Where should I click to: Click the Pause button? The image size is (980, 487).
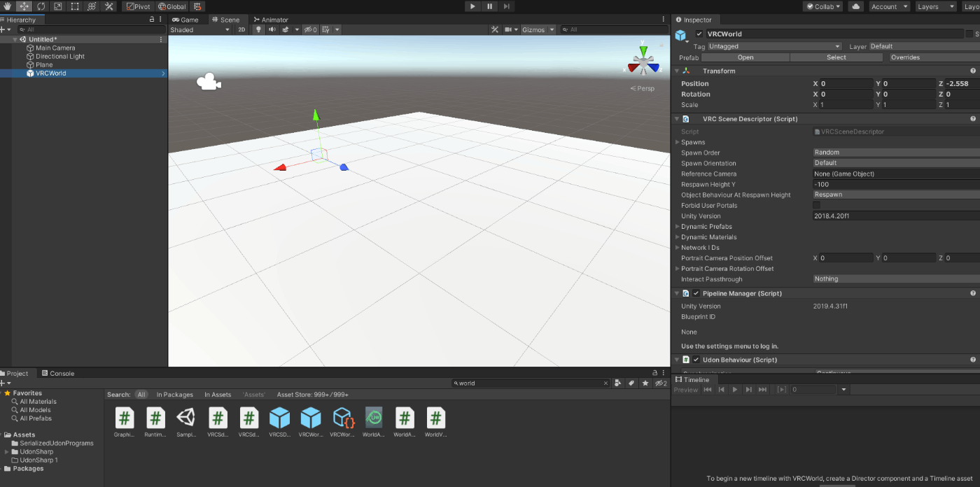[489, 6]
